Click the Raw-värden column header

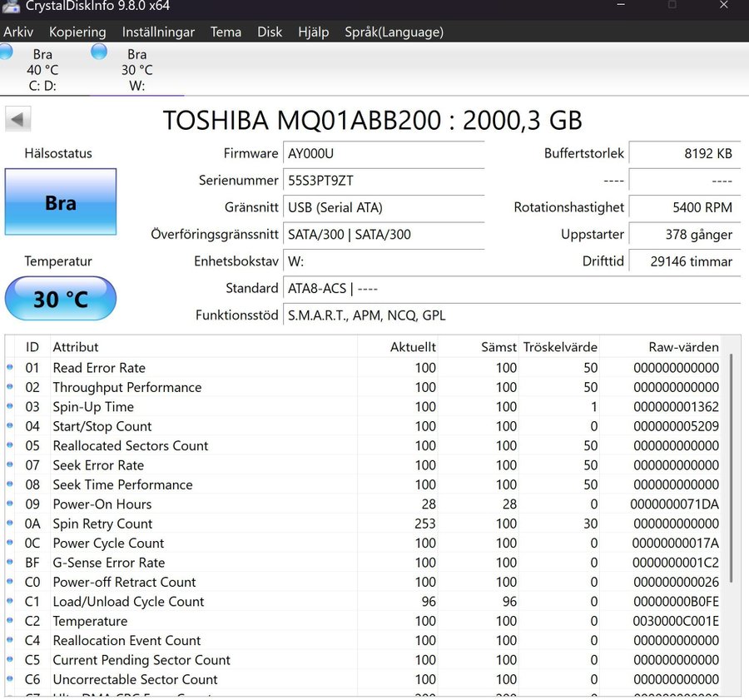pos(660,347)
